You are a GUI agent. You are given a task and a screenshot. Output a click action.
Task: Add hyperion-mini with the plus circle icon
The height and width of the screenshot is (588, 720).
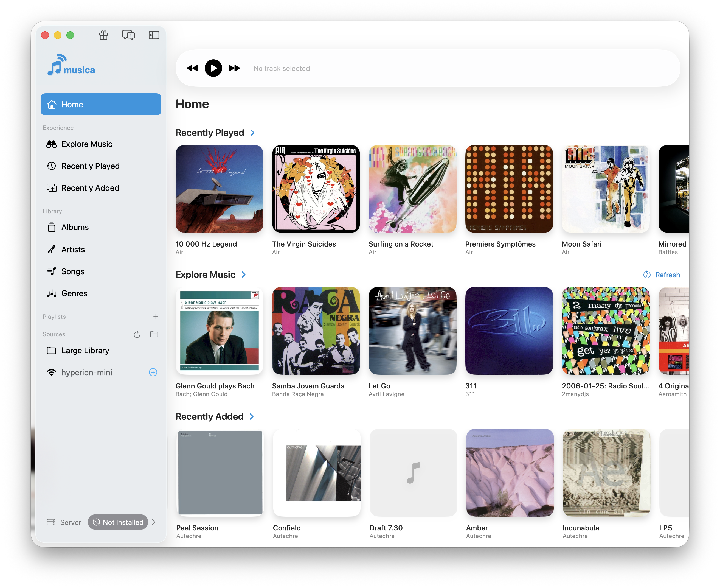tap(153, 373)
